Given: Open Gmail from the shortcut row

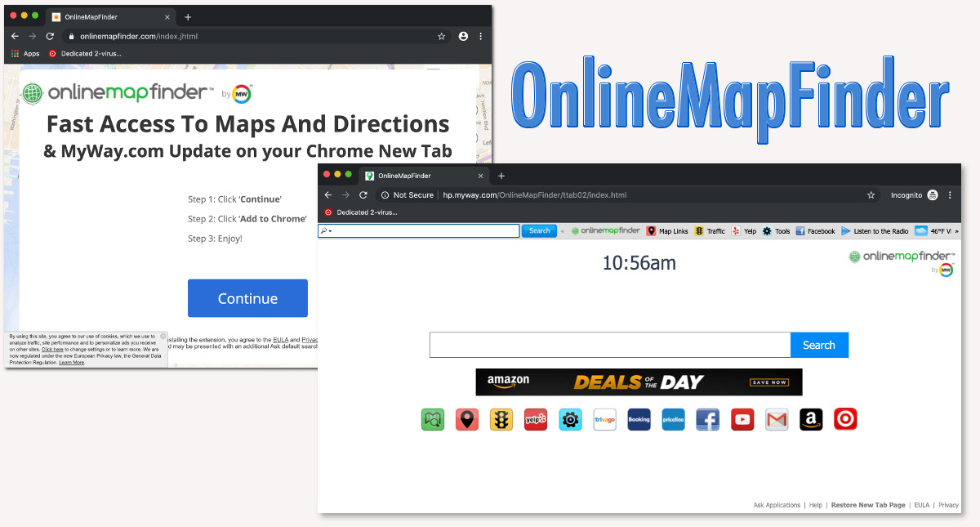Looking at the screenshot, I should point(777,419).
